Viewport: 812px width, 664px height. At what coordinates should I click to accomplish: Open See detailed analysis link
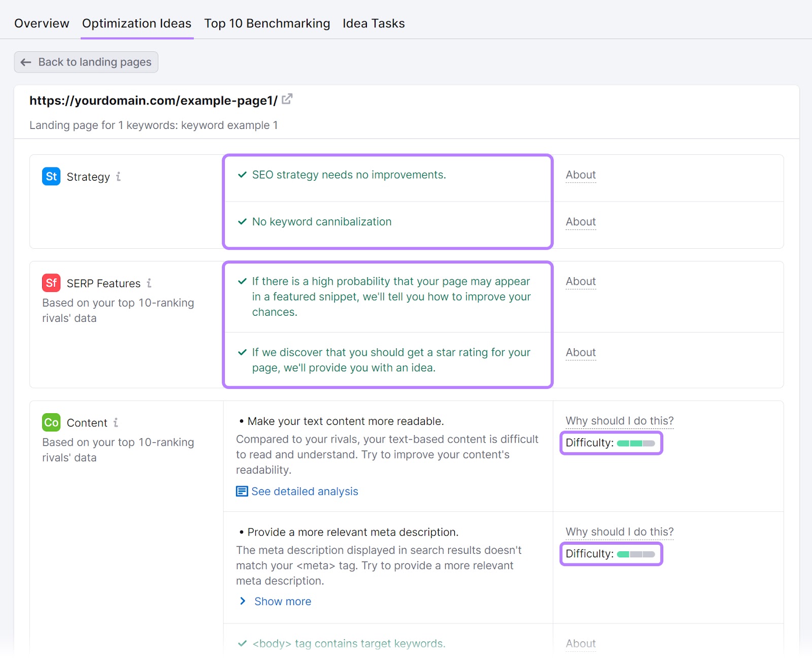point(304,491)
